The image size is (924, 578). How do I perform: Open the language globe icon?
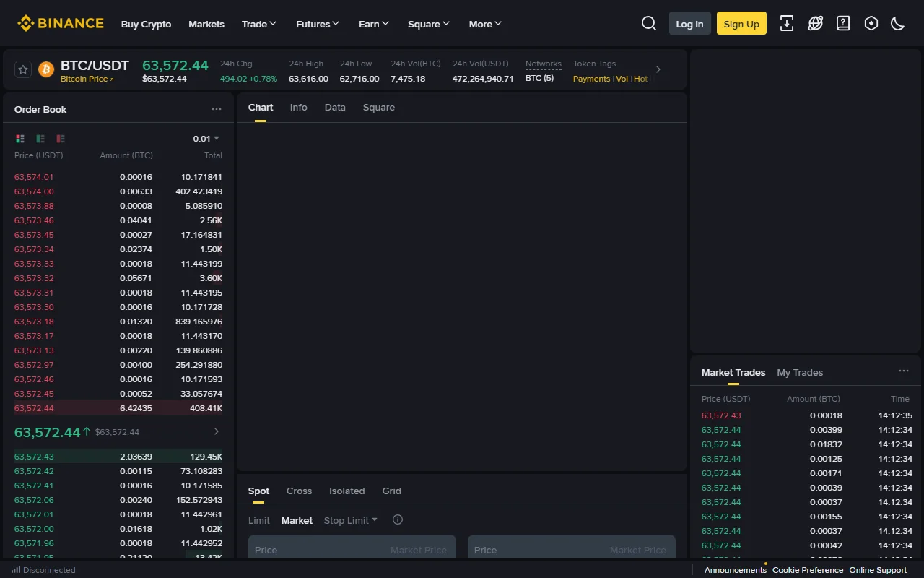(x=816, y=23)
